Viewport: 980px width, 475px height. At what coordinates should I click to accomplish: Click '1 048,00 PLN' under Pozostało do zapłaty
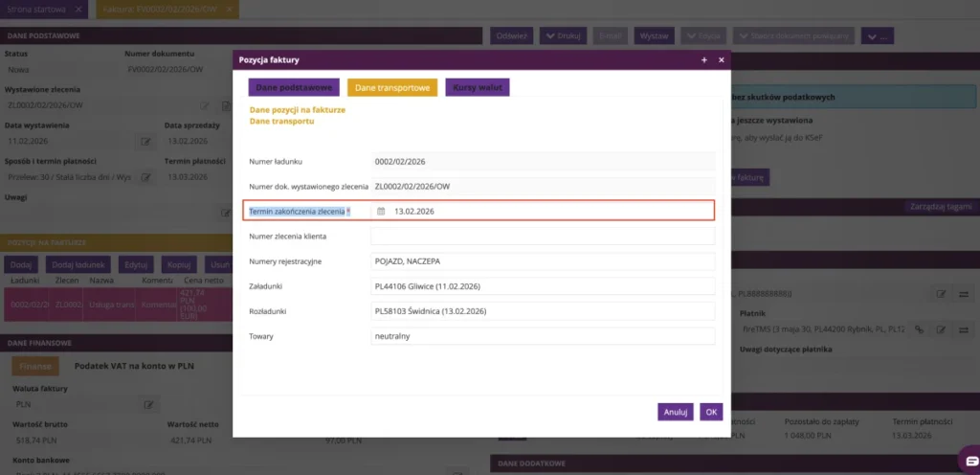coord(808,436)
